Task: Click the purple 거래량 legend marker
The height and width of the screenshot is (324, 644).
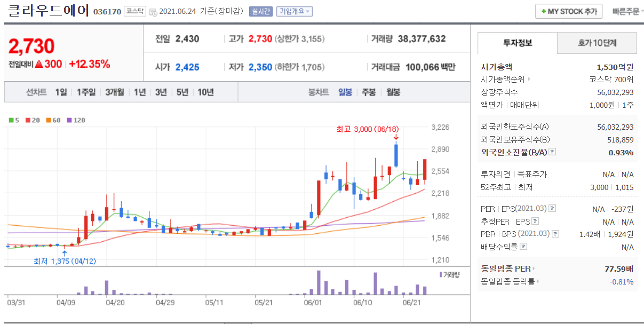Action: 440,274
